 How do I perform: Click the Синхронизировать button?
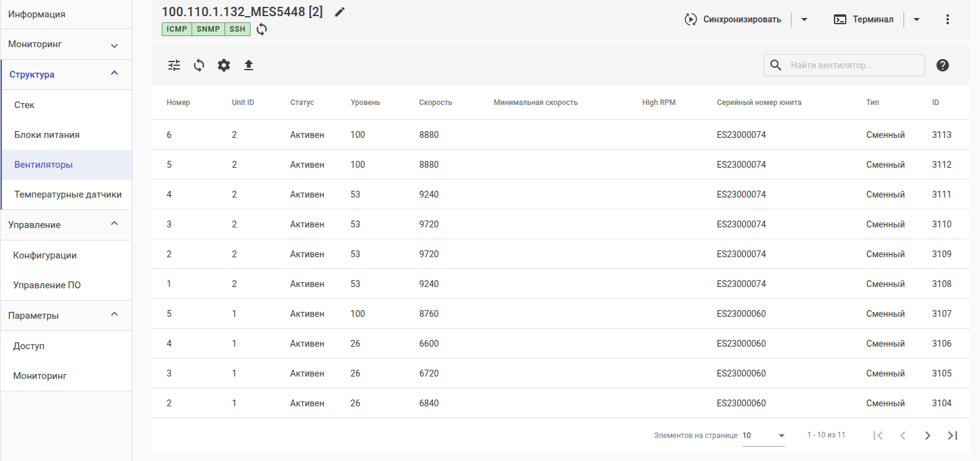[733, 19]
